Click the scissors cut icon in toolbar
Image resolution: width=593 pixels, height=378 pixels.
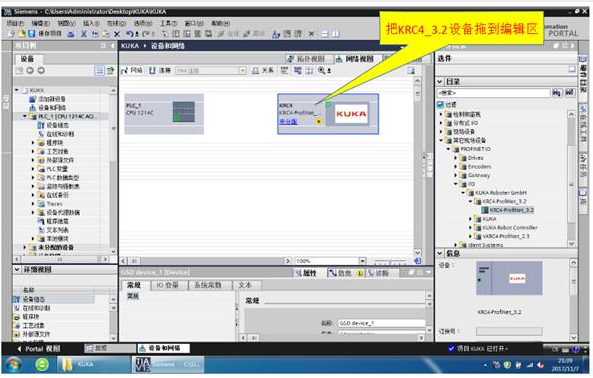(x=84, y=34)
